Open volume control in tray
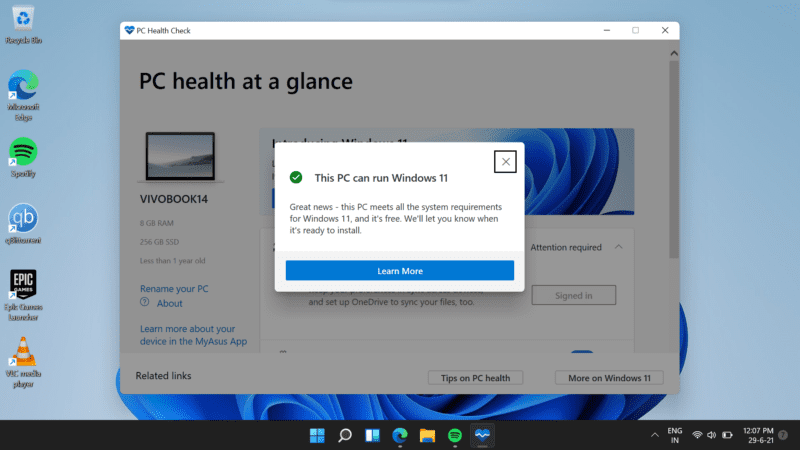Image resolution: width=800 pixels, height=450 pixels. tap(712, 435)
